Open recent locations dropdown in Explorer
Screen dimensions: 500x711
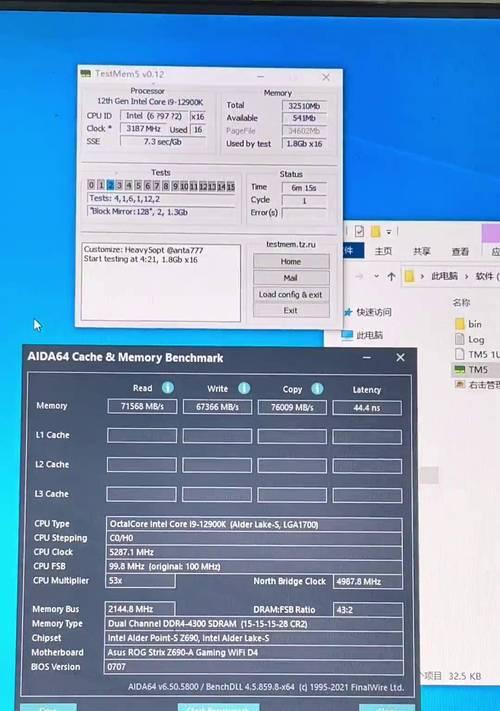tap(376, 276)
